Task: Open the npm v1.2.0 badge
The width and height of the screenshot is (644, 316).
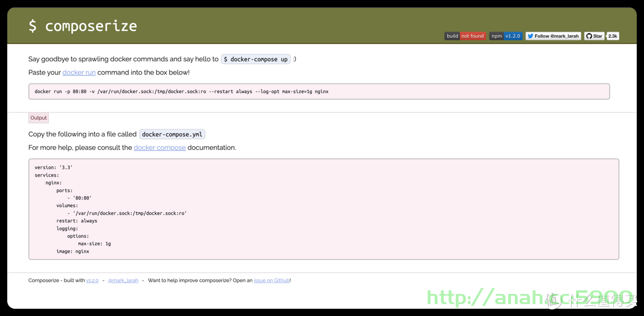Action: tap(506, 36)
